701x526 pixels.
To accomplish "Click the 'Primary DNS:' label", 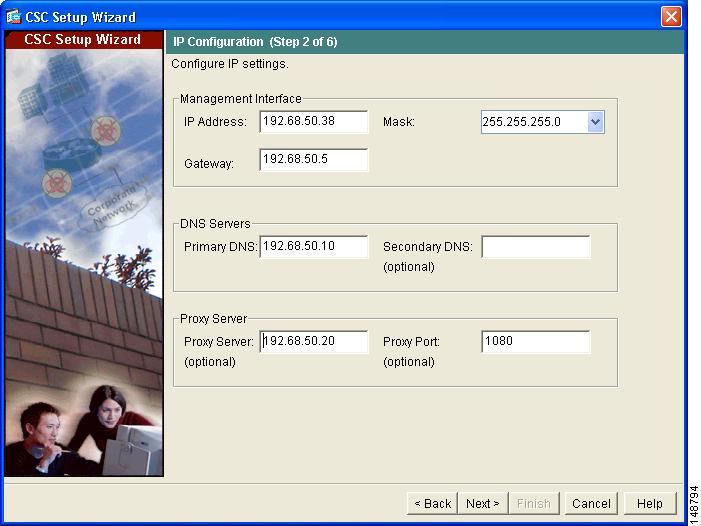I will pos(220,247).
